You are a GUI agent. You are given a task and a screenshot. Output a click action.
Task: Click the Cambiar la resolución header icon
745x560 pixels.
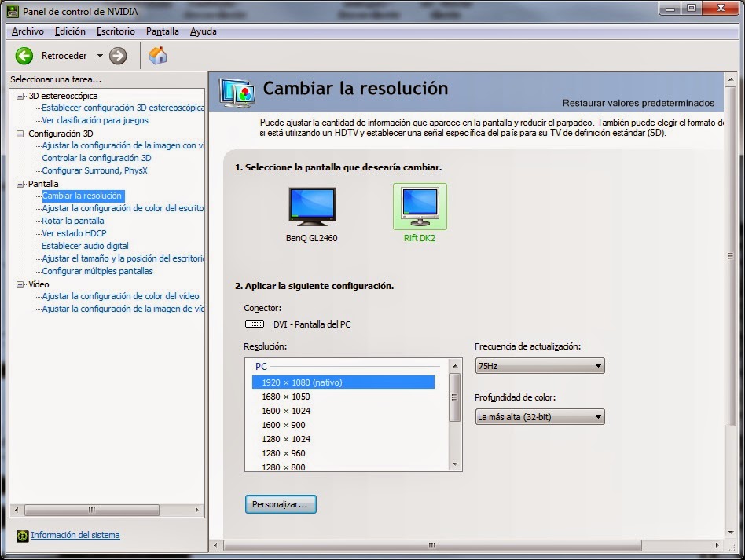[x=237, y=92]
